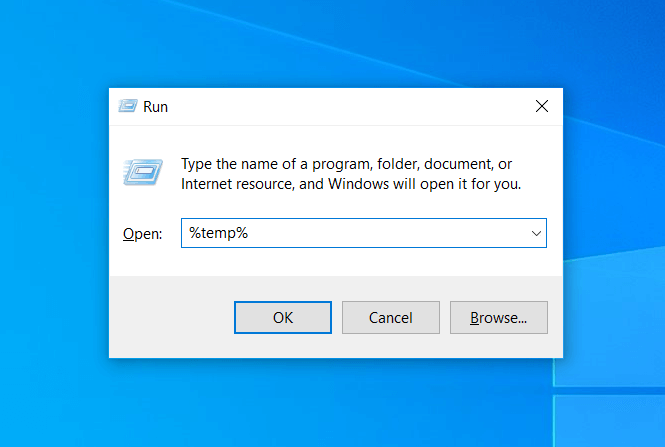Viewport: 665px width, 447px height.
Task: Open the Browse... file picker
Action: pyautogui.click(x=499, y=317)
